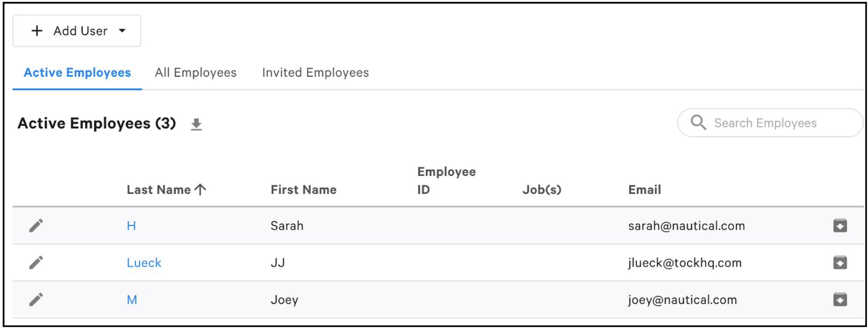Click the plus icon in the Add User button
868x329 pixels.
37,31
